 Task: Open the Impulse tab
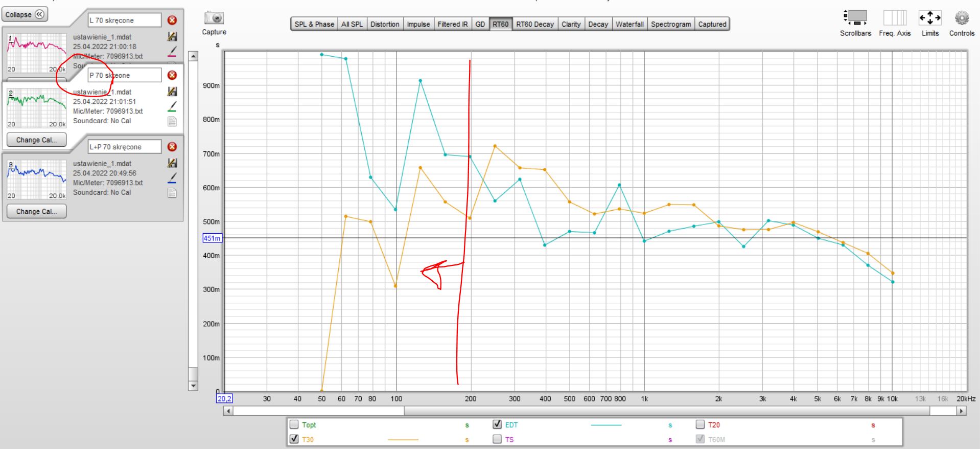[x=418, y=24]
